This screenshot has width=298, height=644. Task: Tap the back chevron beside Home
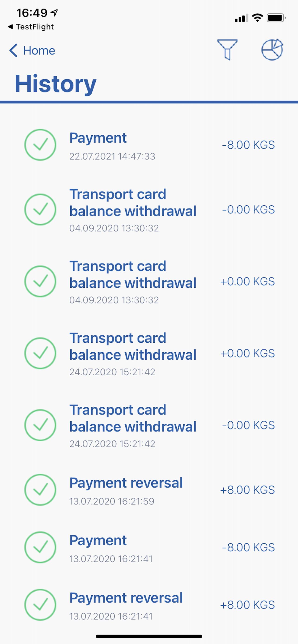[13, 51]
